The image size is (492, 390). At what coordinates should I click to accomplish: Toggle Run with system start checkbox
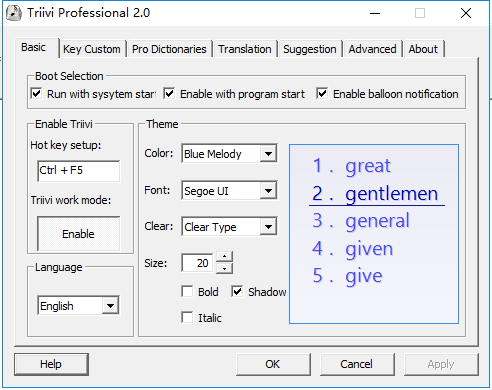[36, 94]
